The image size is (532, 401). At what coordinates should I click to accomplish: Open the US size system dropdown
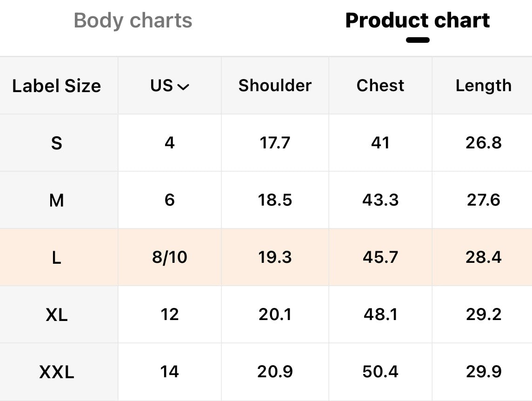(170, 86)
